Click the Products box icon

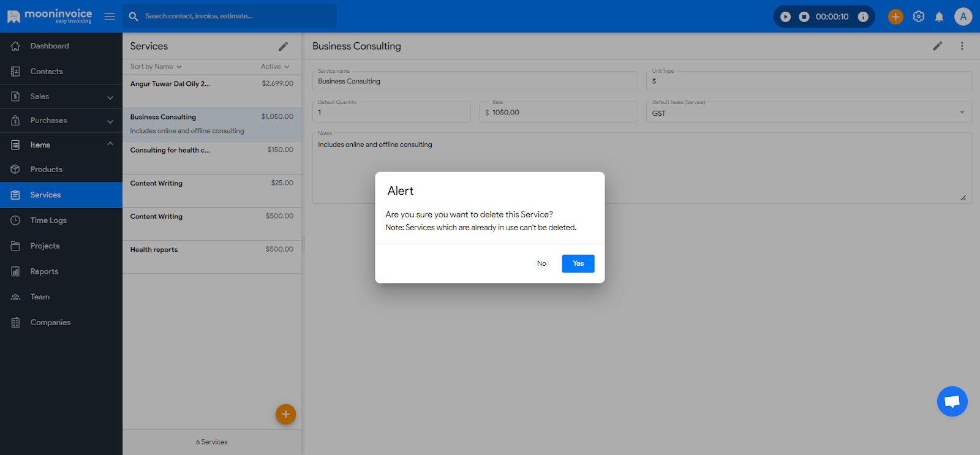[15, 170]
